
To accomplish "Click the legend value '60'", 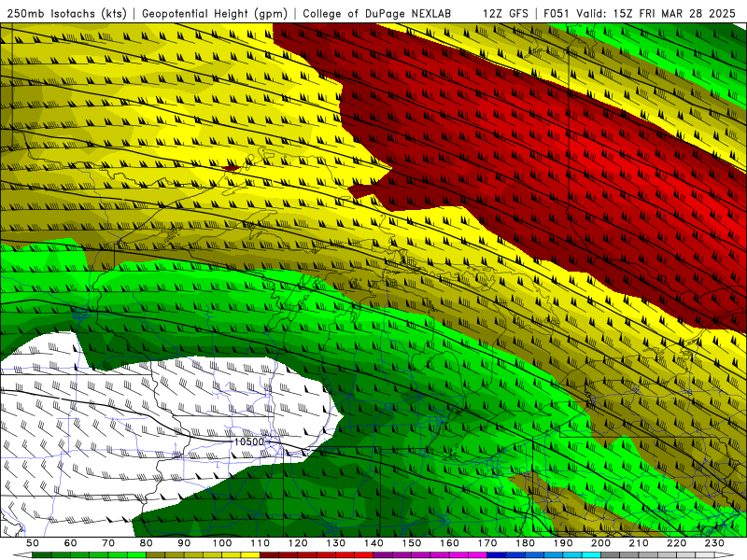I will pos(71,543).
